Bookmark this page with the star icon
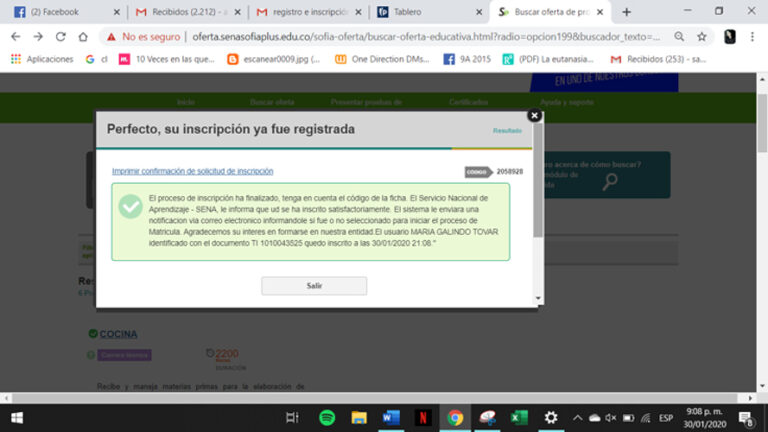This screenshot has width=768, height=432. [x=702, y=36]
